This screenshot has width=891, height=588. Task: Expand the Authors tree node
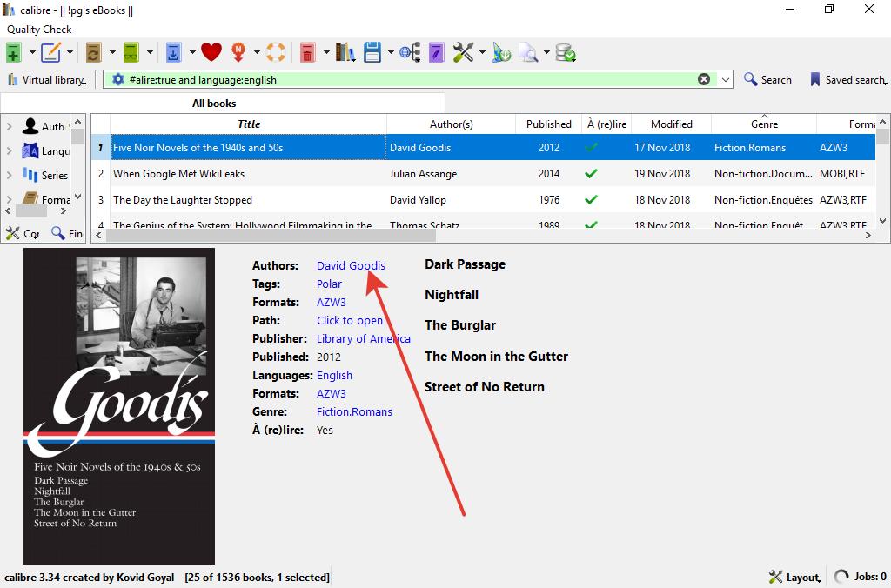pos(9,126)
